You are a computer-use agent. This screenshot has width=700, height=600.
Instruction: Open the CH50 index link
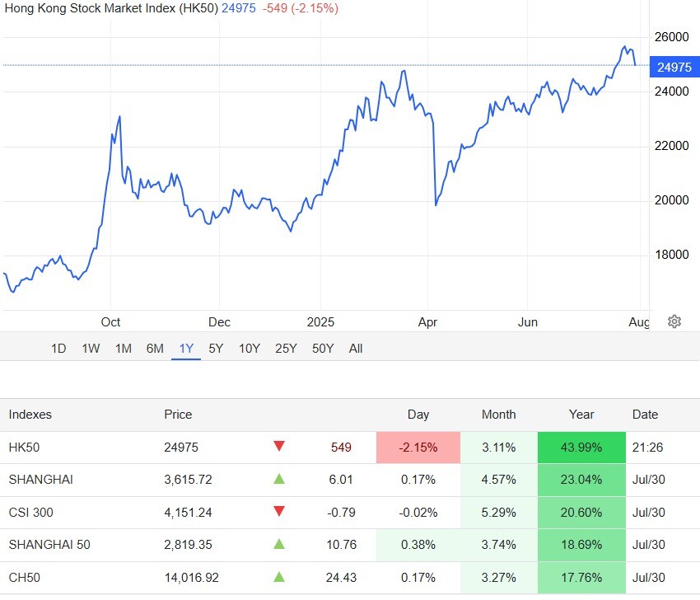(x=24, y=577)
